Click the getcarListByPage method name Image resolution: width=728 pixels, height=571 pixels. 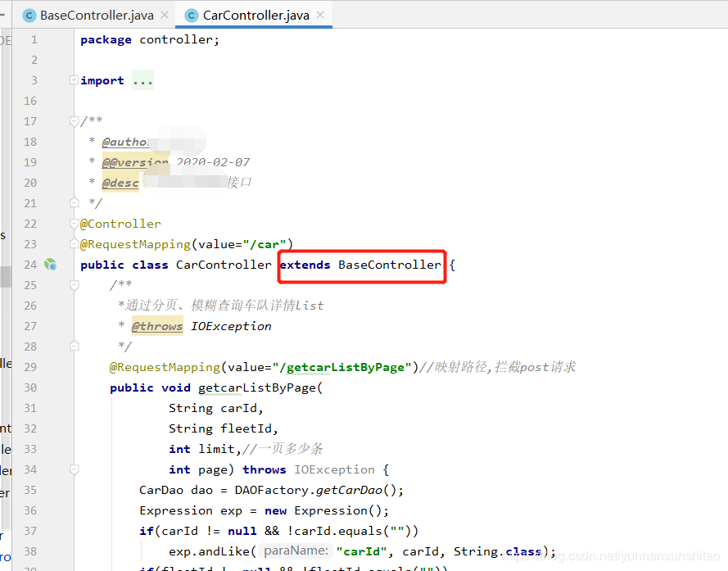257,388
